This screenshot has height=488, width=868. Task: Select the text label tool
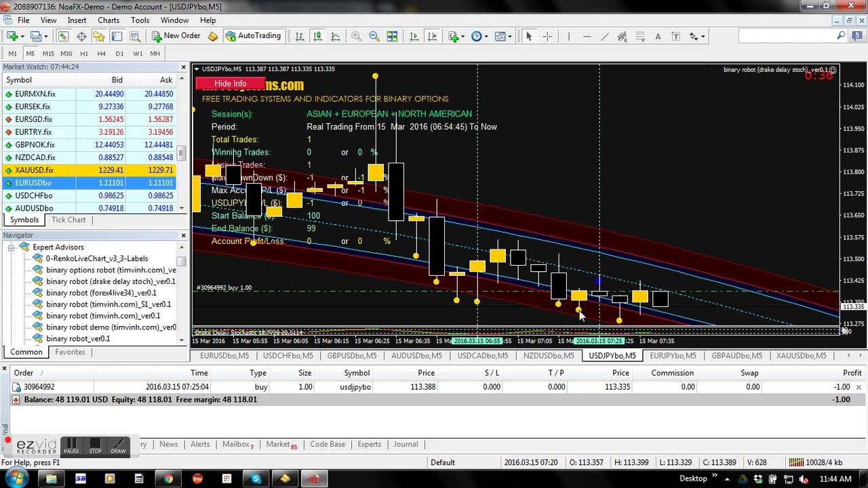(x=675, y=36)
